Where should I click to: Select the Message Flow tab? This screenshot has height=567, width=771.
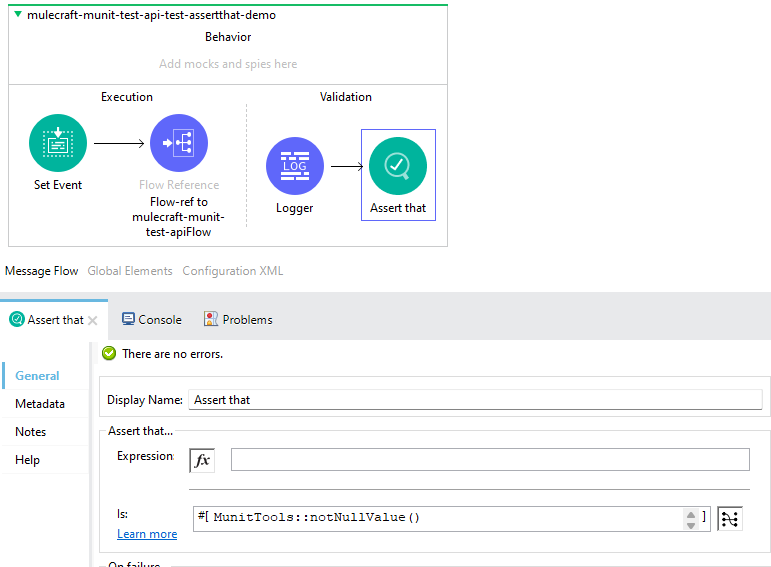[x=42, y=271]
